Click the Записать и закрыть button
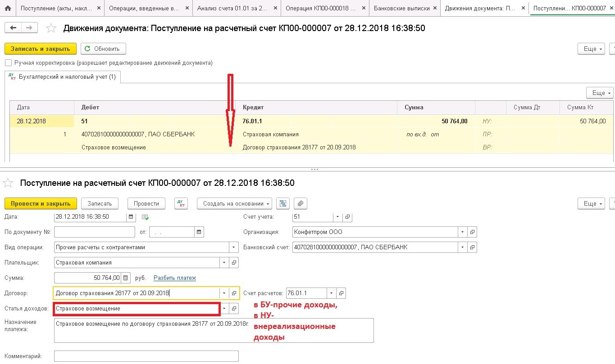 [41, 49]
